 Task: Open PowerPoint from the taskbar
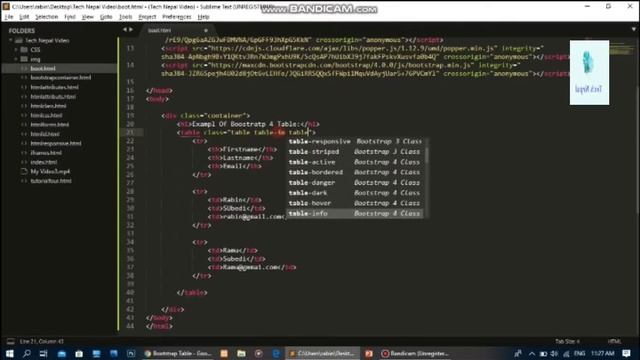(x=369, y=353)
